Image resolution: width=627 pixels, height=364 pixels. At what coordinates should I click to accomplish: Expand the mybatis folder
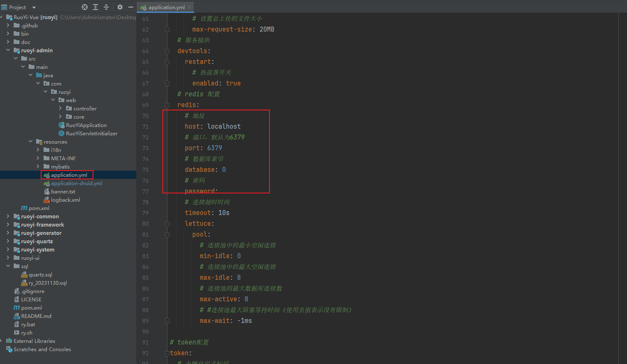coord(38,166)
